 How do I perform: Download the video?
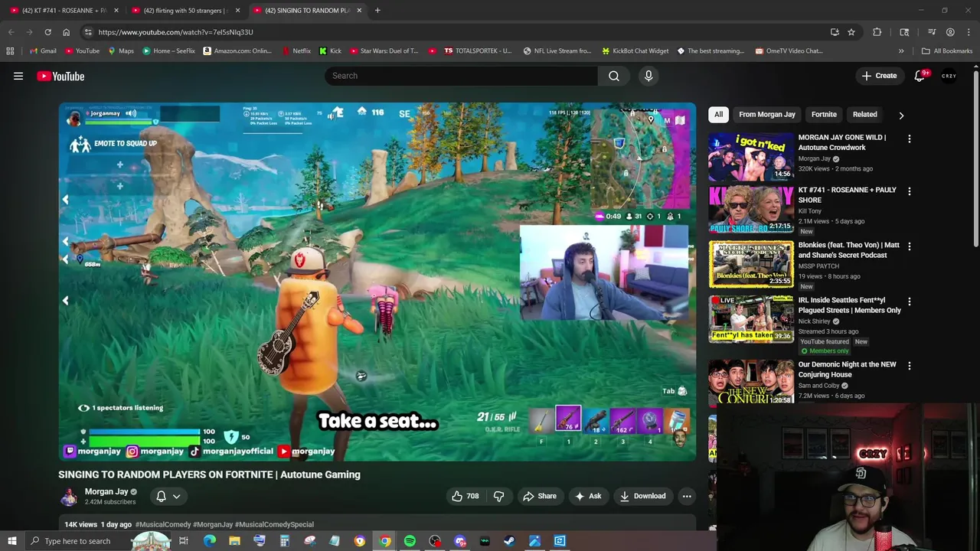(x=643, y=496)
